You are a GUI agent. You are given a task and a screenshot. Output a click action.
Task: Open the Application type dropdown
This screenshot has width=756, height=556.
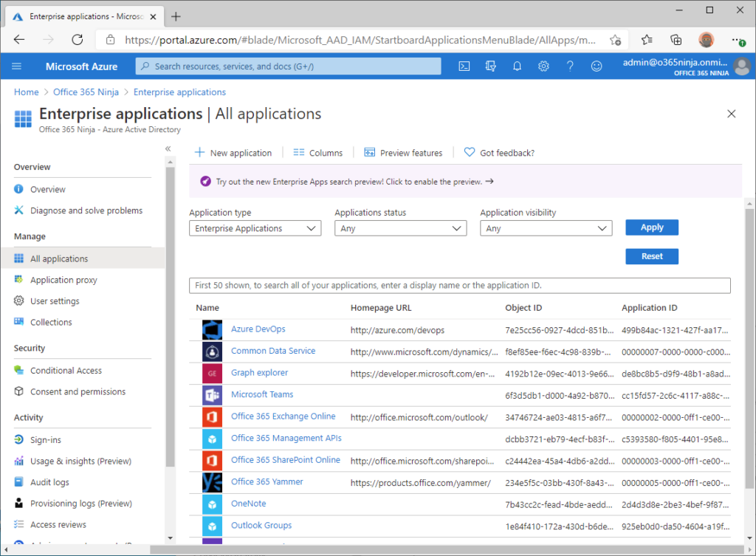(x=255, y=227)
